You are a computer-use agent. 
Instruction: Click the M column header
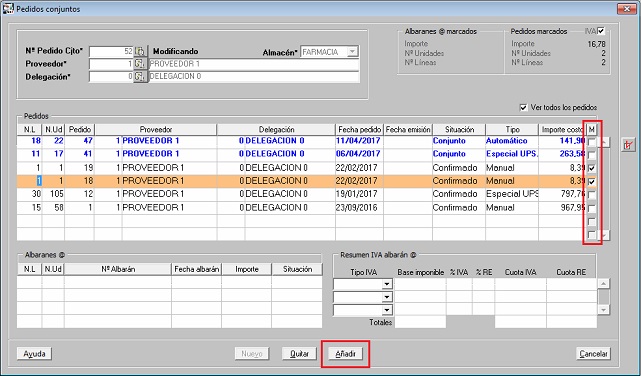point(592,130)
